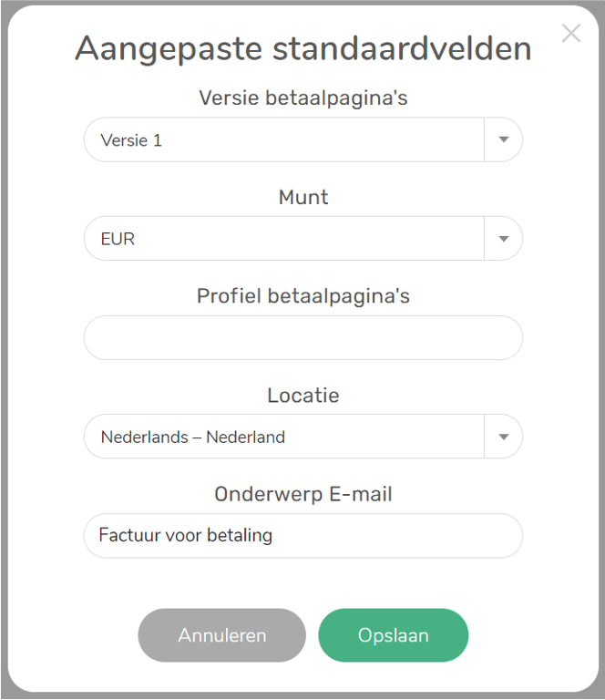Focus the Profiel betaalpagina's text field
This screenshot has width=605, height=700.
click(302, 338)
